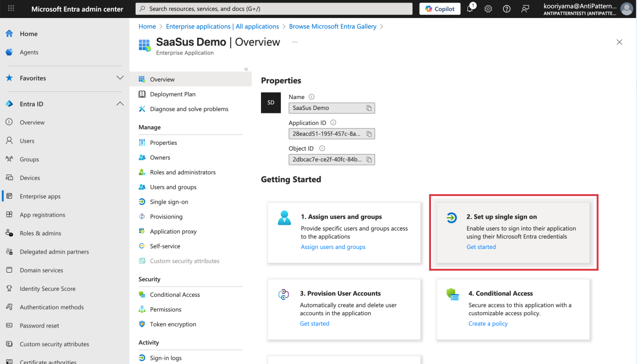This screenshot has width=637, height=364.
Task: Click Assign users and groups link
Action: tap(333, 247)
